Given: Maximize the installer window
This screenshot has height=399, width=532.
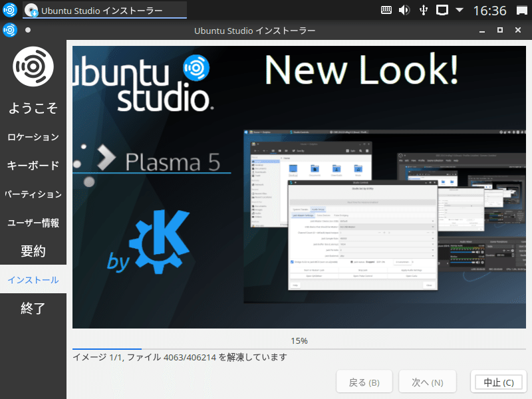Looking at the screenshot, I should click(x=500, y=30).
